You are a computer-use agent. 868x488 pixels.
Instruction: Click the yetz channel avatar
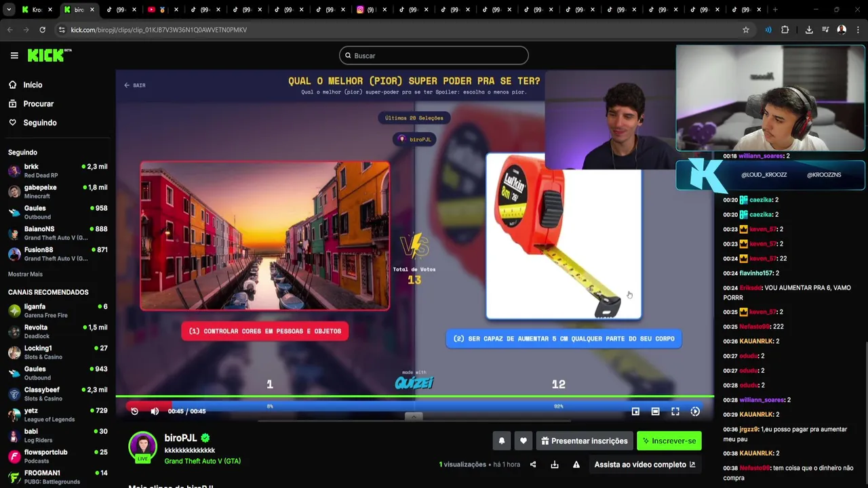tap(14, 415)
